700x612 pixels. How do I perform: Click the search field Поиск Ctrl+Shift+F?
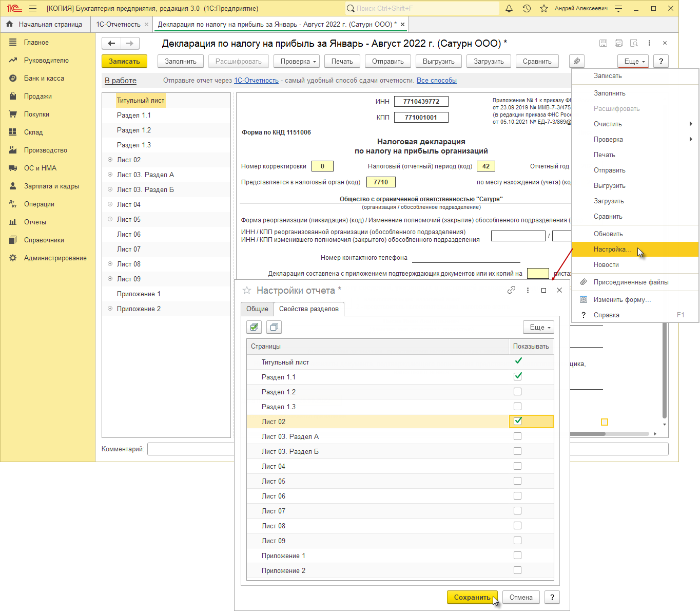pyautogui.click(x=421, y=8)
